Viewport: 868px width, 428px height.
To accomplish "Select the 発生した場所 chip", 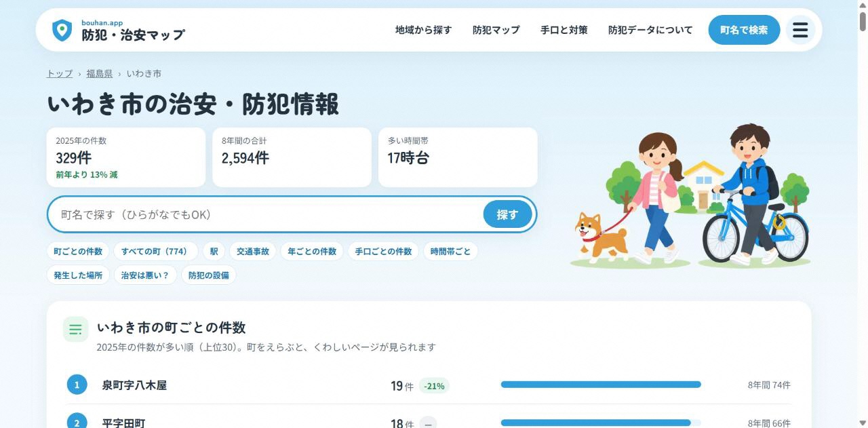I will coord(78,275).
